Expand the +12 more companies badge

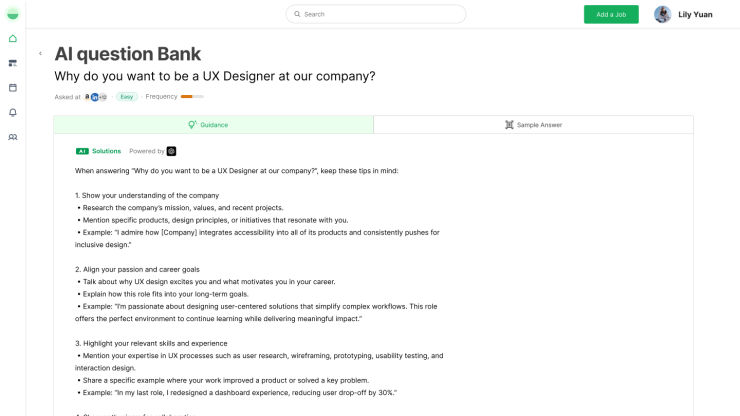click(103, 97)
